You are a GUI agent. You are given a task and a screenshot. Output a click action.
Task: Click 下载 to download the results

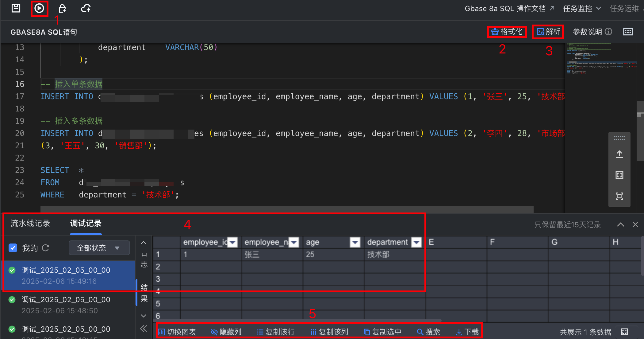click(467, 332)
